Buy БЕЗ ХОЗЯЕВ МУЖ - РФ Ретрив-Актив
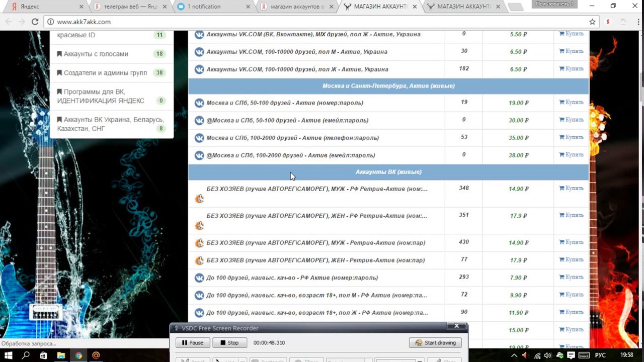 point(571,188)
